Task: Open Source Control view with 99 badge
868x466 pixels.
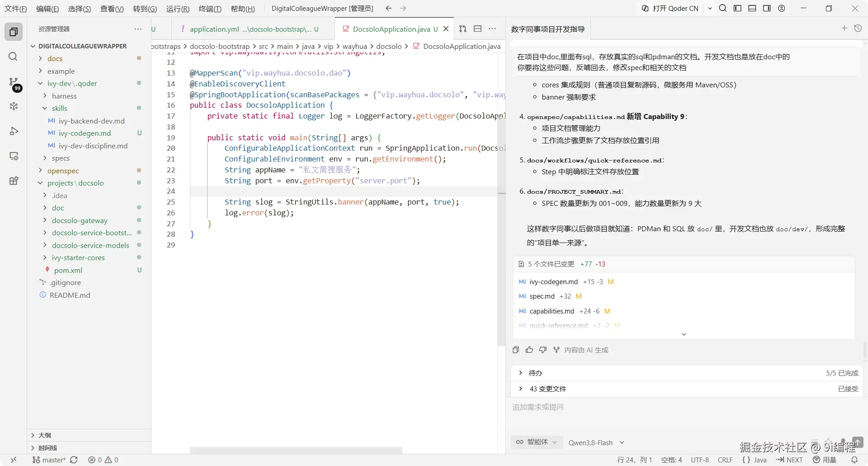Action: pyautogui.click(x=14, y=84)
